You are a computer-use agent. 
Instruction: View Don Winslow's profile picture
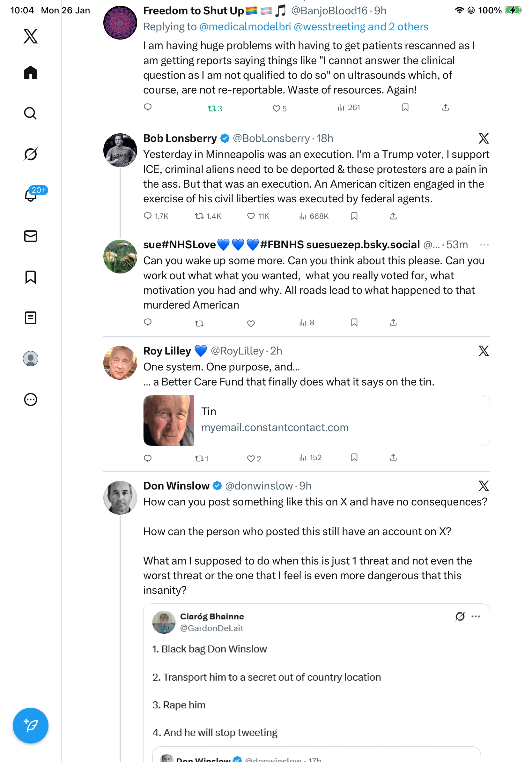pos(120,497)
